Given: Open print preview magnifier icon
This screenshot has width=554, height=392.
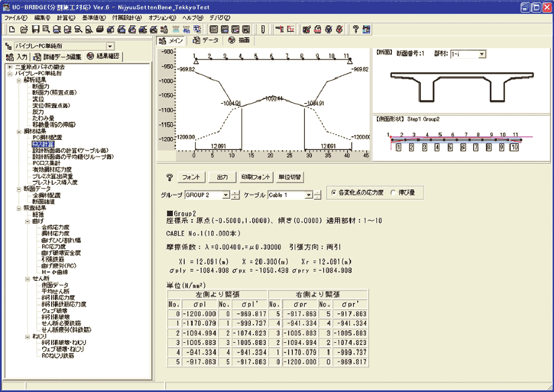Looking at the screenshot, I should pyautogui.click(x=46, y=29).
